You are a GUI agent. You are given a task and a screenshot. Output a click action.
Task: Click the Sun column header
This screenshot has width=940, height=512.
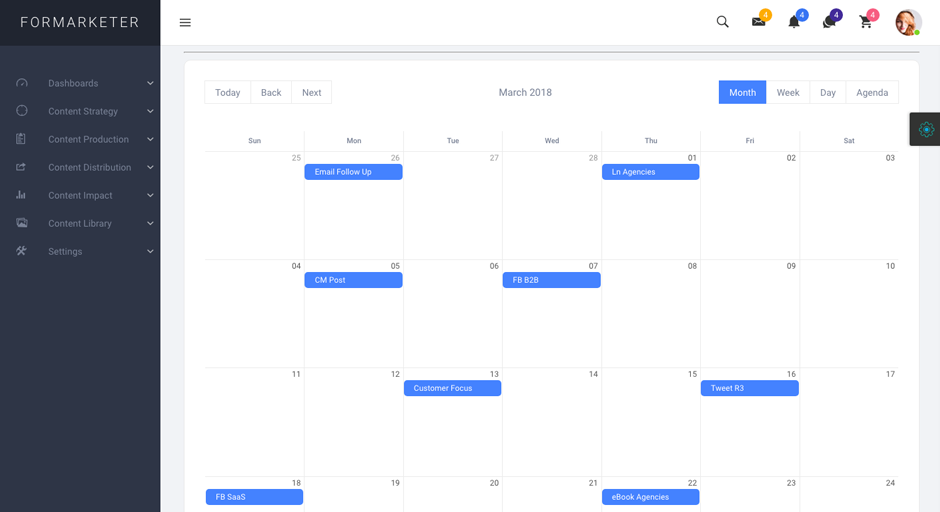pos(254,140)
